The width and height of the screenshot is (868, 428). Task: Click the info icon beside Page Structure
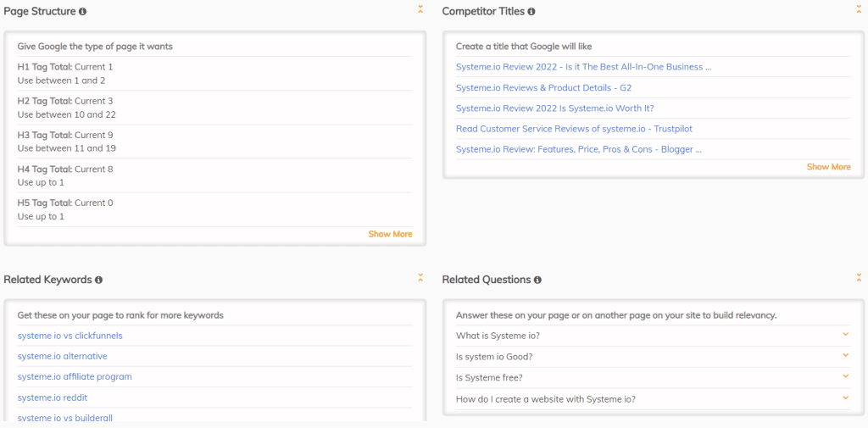click(82, 12)
